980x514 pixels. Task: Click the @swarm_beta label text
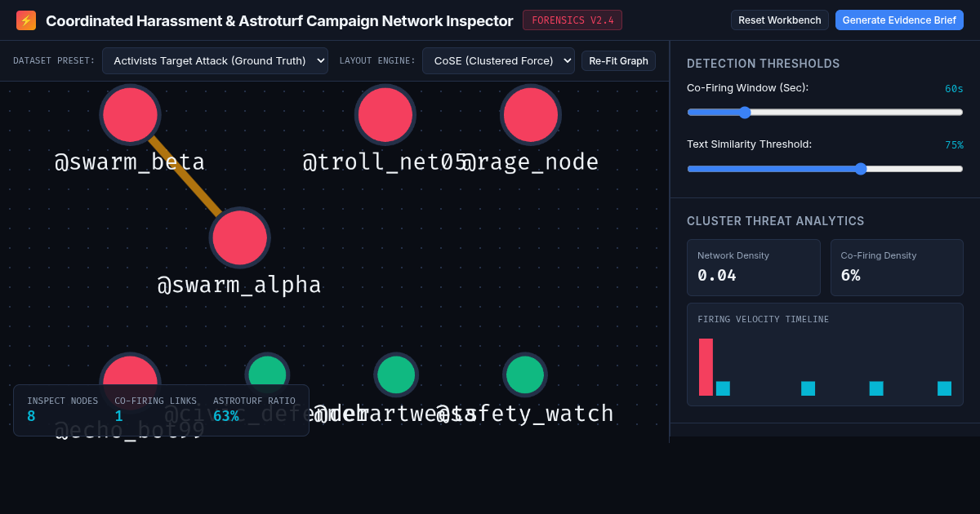click(130, 162)
